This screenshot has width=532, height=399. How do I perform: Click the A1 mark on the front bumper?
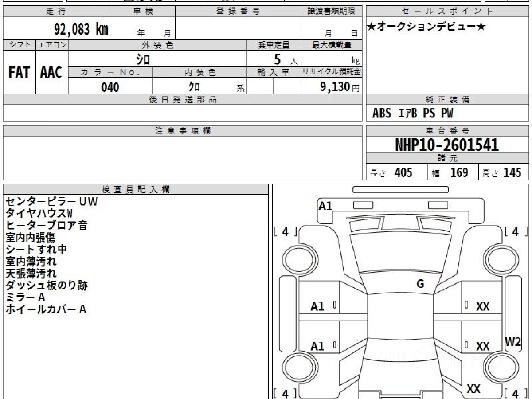pyautogui.click(x=325, y=206)
